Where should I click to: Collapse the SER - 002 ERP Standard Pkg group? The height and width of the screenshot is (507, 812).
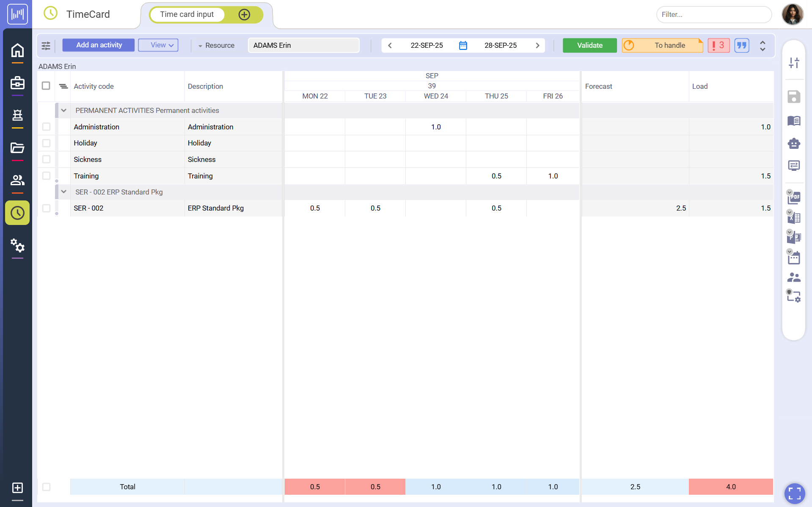(63, 192)
